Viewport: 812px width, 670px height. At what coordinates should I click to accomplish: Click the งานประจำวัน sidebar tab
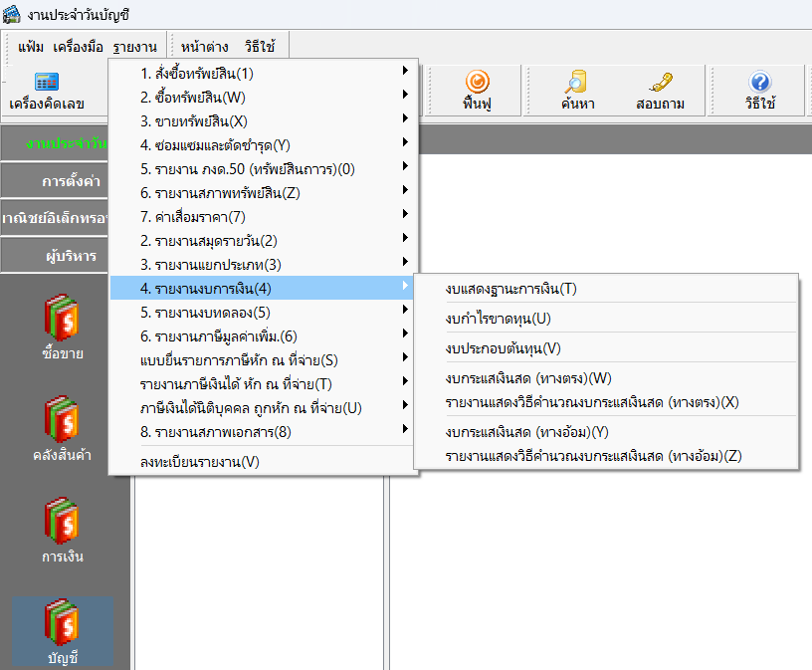pos(55,143)
